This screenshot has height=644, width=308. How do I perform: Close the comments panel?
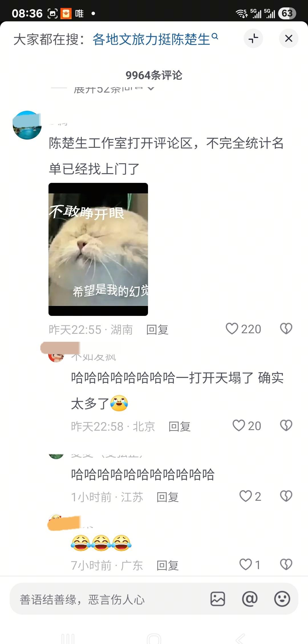tap(289, 38)
